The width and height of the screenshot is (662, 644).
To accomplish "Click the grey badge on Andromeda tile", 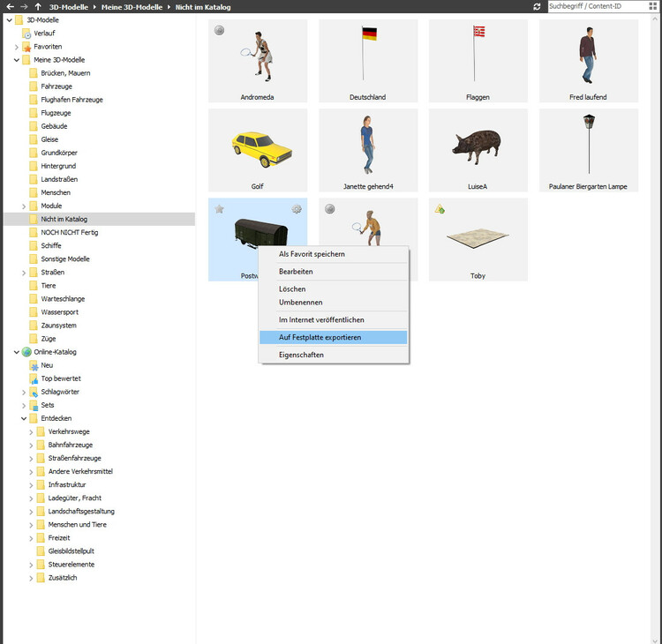I will click(219, 30).
